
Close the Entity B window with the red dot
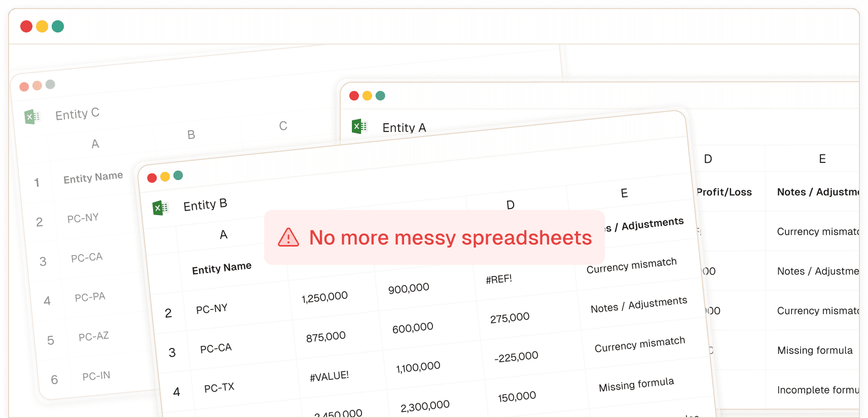[152, 178]
